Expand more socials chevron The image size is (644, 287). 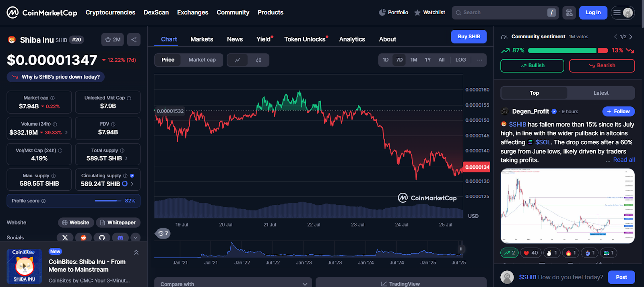pyautogui.click(x=136, y=237)
